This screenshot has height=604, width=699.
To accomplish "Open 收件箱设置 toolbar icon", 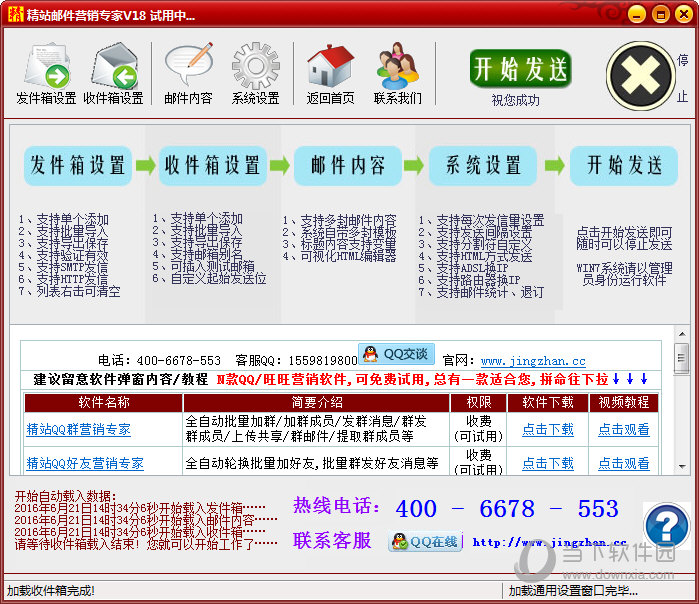I will coord(114,74).
